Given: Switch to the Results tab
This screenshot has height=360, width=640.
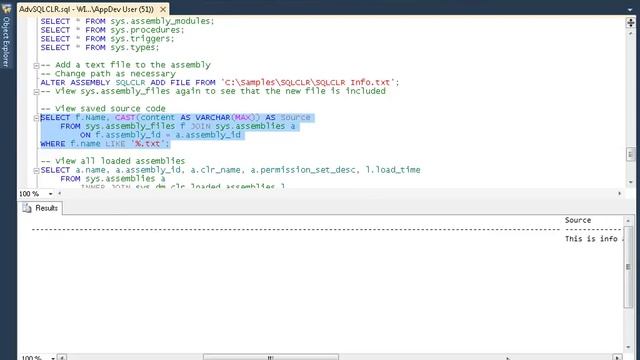Looking at the screenshot, I should [x=40, y=208].
